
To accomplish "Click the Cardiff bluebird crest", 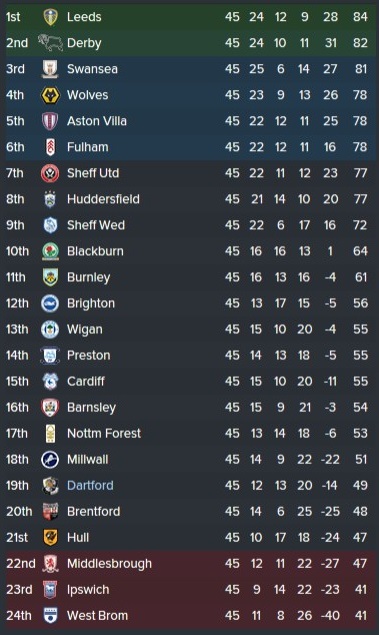I will point(50,381).
